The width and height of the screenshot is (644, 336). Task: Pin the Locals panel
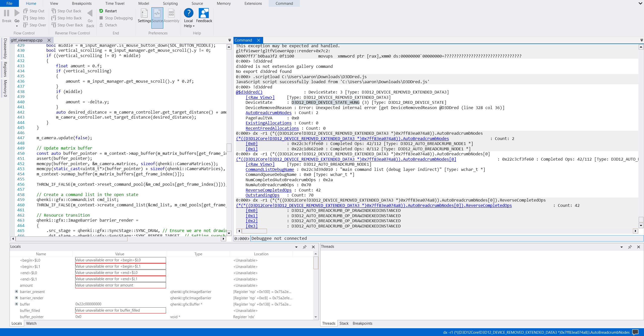(x=305, y=247)
